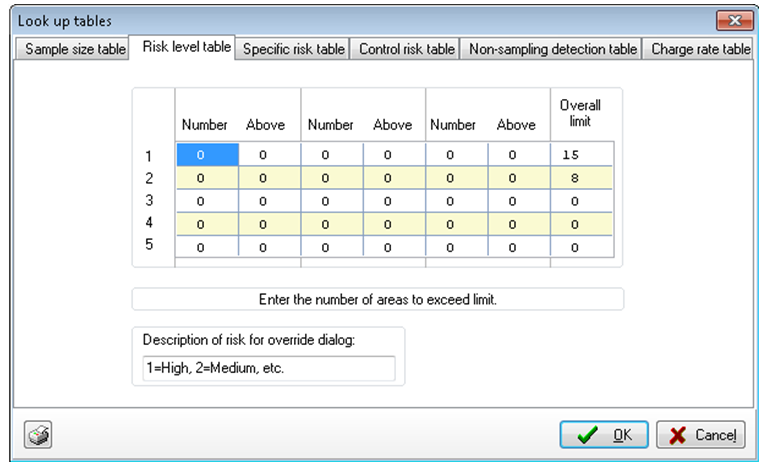Open the Specific risk table tab
Image resolution: width=765 pixels, height=463 pixels.
click(293, 49)
